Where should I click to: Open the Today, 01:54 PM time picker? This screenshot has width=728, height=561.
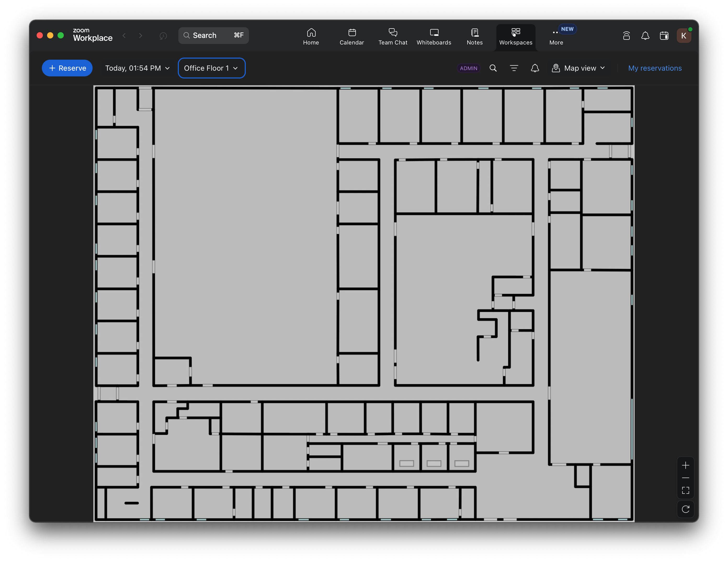point(137,68)
